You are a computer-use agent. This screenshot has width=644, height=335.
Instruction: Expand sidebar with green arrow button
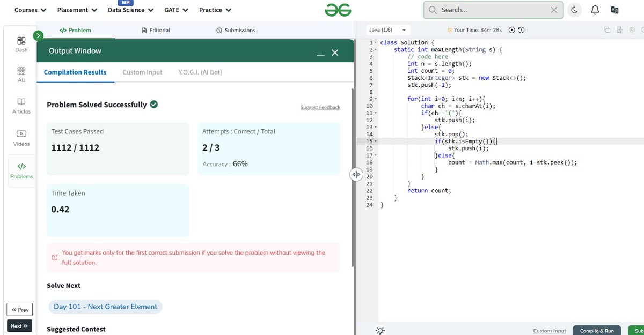(x=38, y=35)
